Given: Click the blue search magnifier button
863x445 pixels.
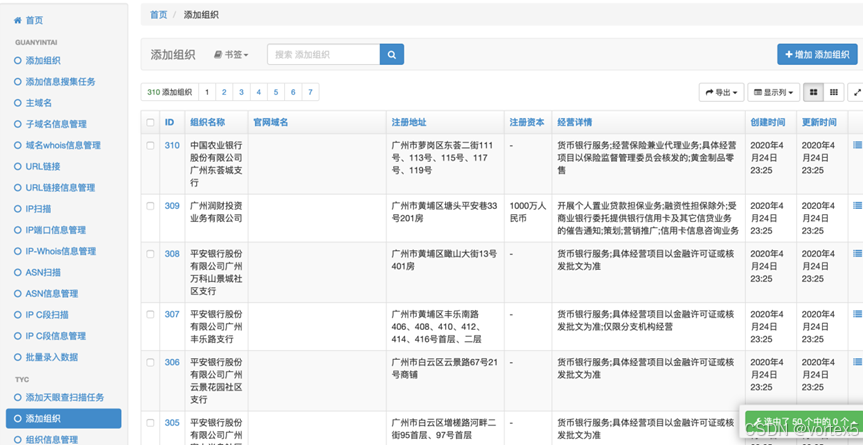Looking at the screenshot, I should click(x=392, y=54).
